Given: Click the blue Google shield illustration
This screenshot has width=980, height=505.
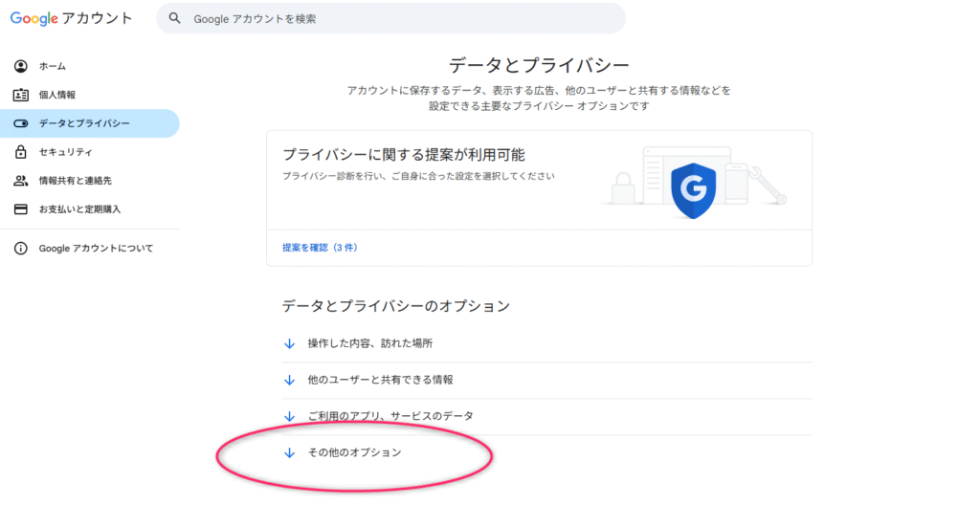Looking at the screenshot, I should pos(693,190).
